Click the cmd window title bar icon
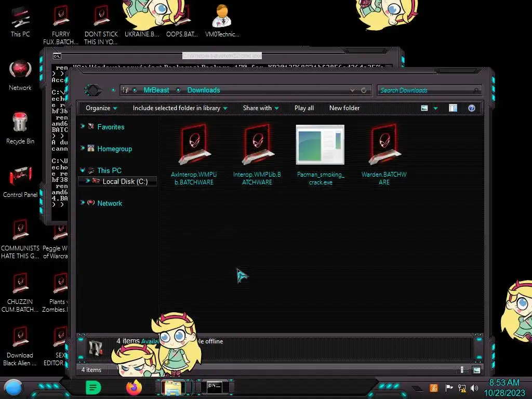Image resolution: width=532 pixels, height=399 pixels. 57,56
